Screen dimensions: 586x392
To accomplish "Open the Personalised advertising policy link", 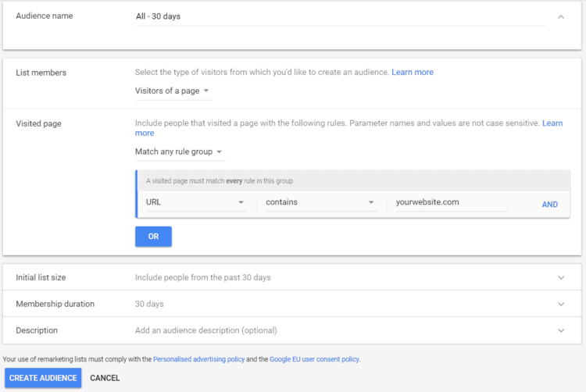I will [x=198, y=359].
